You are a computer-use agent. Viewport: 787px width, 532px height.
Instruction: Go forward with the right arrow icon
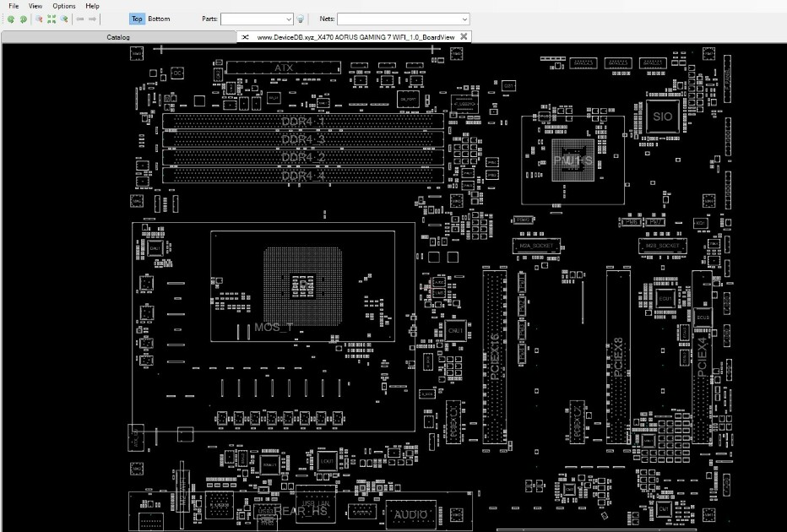click(x=92, y=19)
